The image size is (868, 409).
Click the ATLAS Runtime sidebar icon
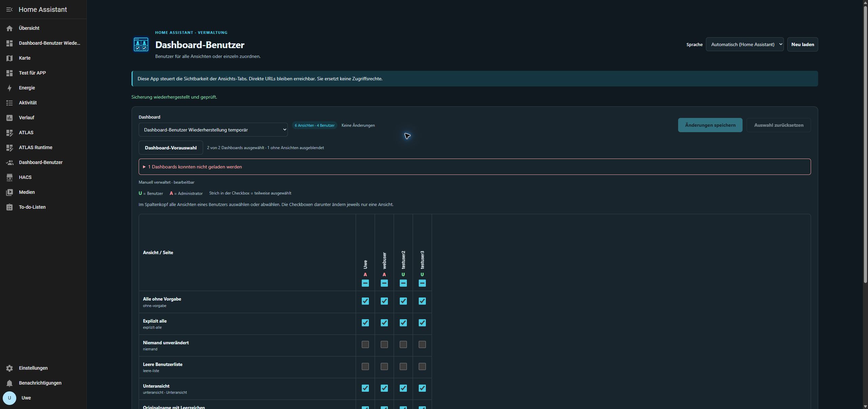coord(9,147)
